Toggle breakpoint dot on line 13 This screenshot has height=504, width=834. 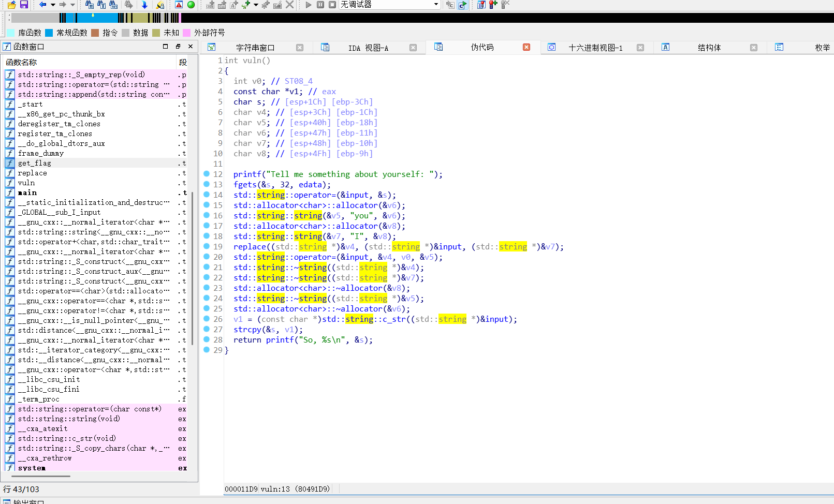point(207,184)
